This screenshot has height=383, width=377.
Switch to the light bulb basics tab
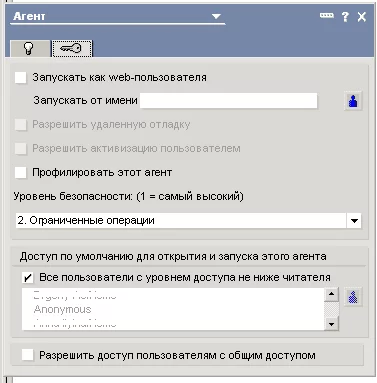pos(30,49)
